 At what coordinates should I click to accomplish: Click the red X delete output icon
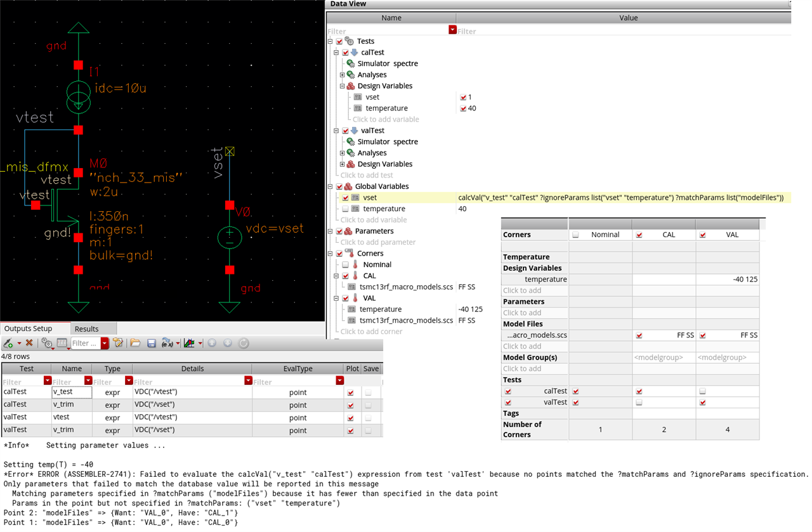[29, 343]
